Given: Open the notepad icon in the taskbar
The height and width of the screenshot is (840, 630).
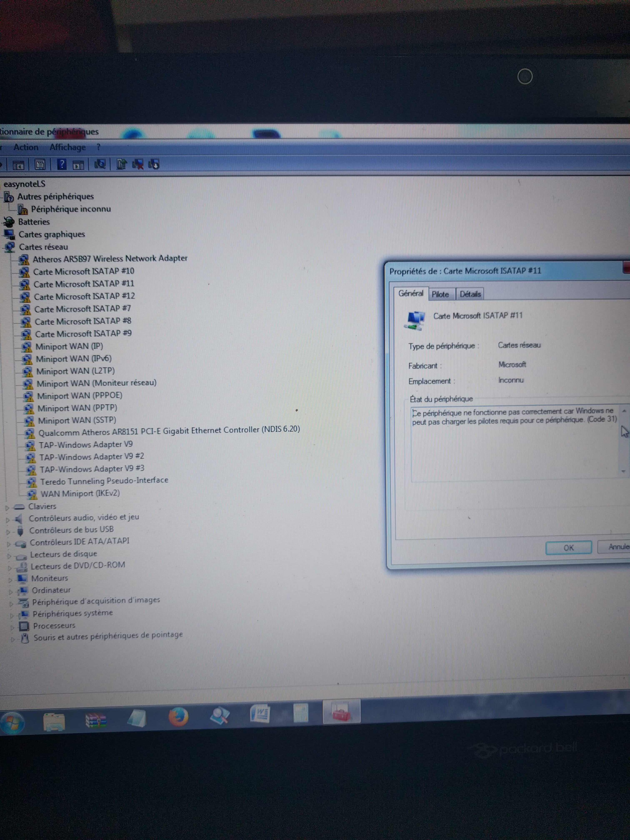Looking at the screenshot, I should click(137, 719).
